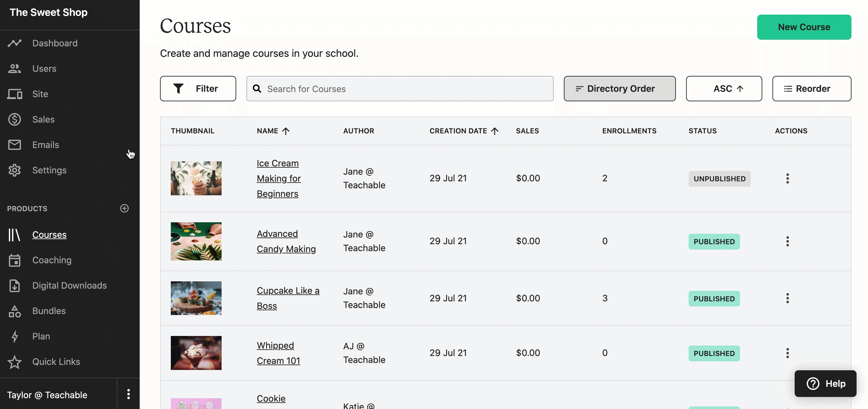Click the Site devices icon

[15, 94]
